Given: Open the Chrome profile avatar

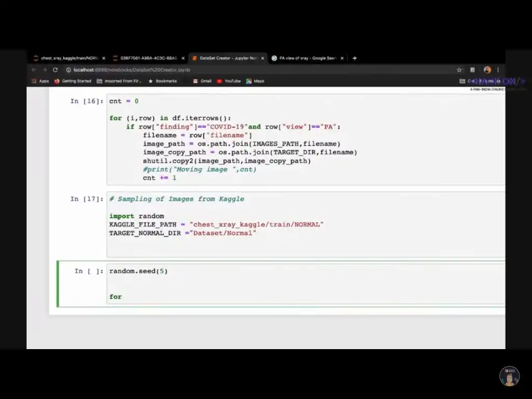Looking at the screenshot, I should click(487, 70).
